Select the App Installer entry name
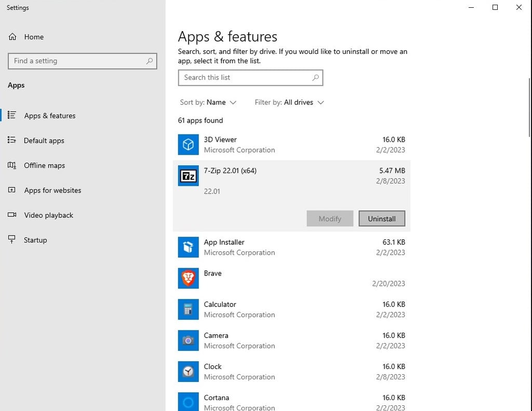 coord(224,242)
